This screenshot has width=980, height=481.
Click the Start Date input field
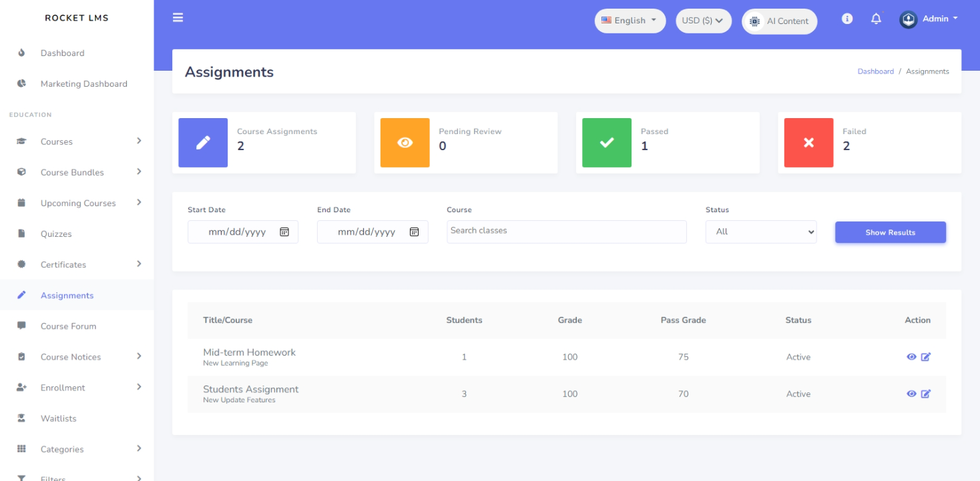[x=243, y=232]
